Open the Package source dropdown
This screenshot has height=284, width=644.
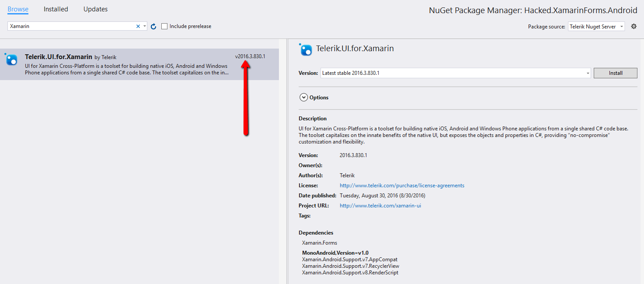(x=596, y=27)
